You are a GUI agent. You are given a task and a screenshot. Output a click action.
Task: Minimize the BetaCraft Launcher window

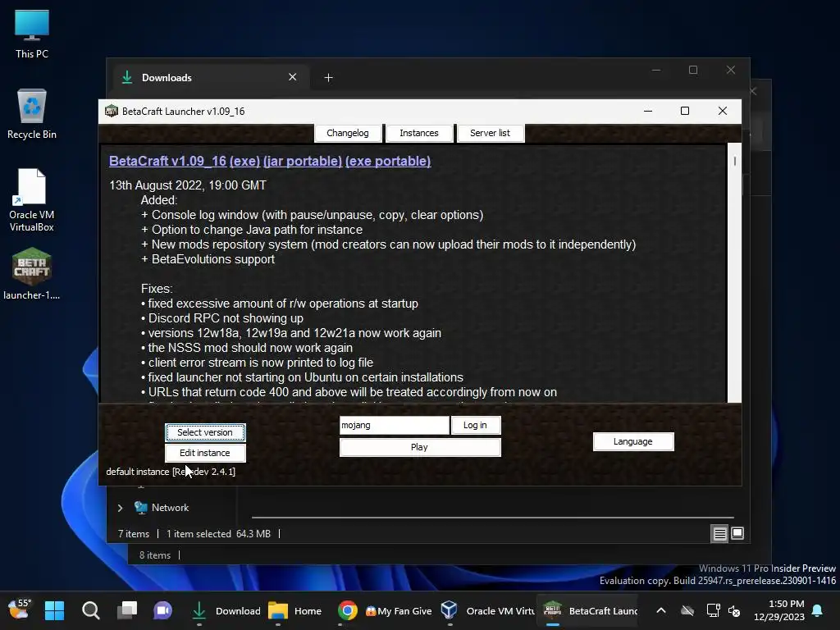click(648, 111)
